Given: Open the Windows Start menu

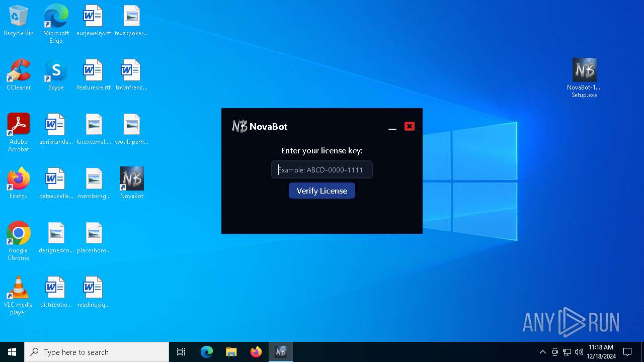Looking at the screenshot, I should (x=12, y=352).
